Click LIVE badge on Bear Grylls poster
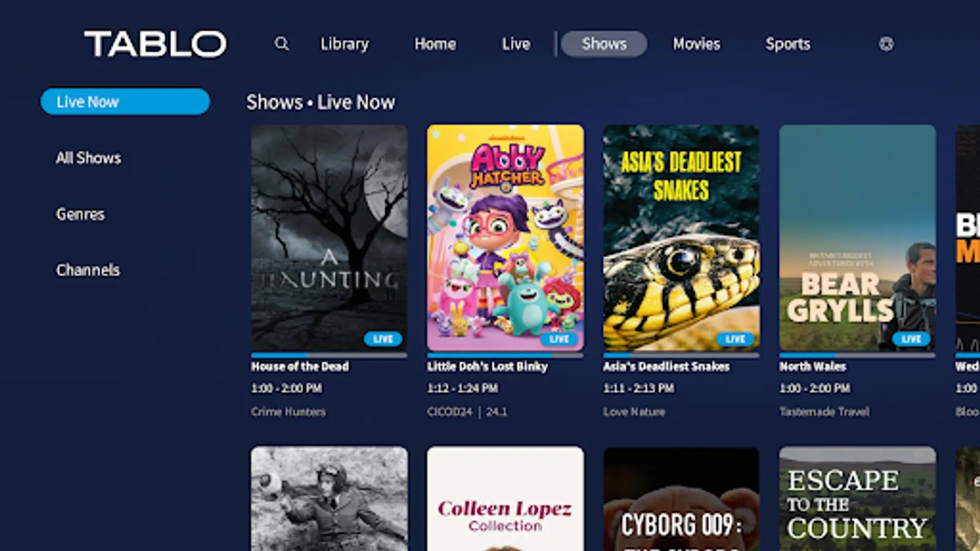Screen dimensions: 980x551 coord(911,339)
